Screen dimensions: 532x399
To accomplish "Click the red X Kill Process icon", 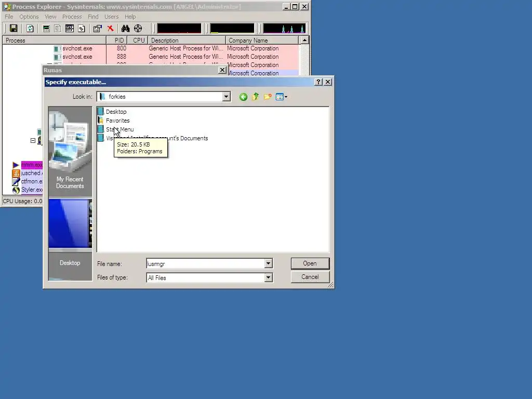I will click(x=110, y=29).
